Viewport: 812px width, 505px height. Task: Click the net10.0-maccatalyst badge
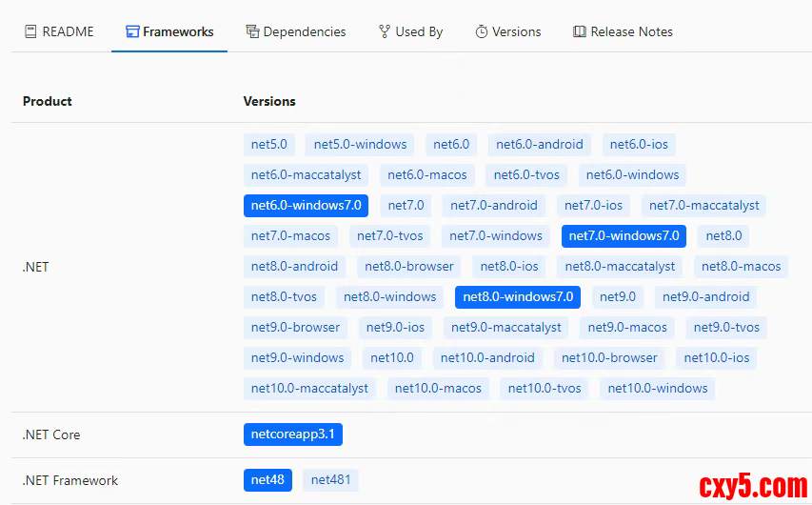309,389
